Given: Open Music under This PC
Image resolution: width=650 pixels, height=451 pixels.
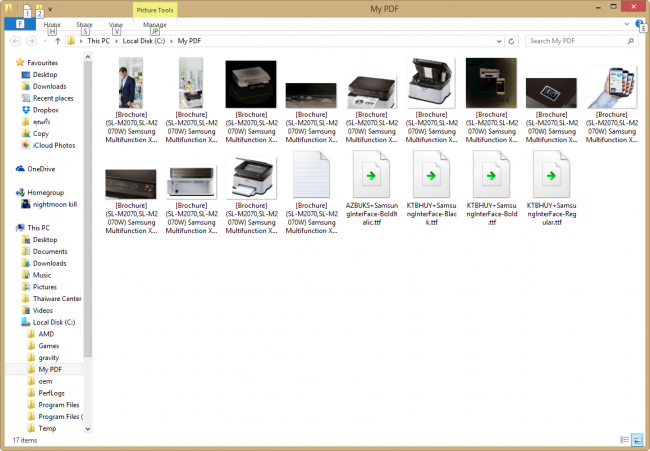Looking at the screenshot, I should 42,275.
